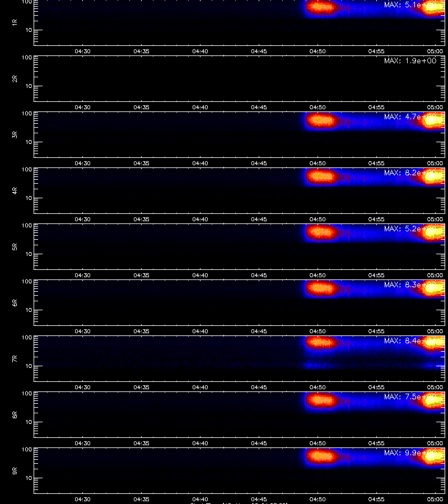Select the MAX: 5.2e+00 readout in 5R
The image size is (448, 504).
pos(410,228)
